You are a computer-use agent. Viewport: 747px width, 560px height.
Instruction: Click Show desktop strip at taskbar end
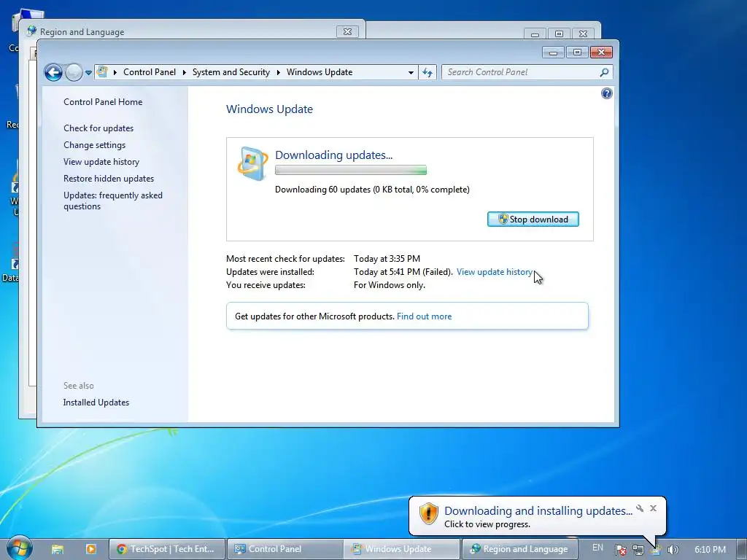click(742, 549)
